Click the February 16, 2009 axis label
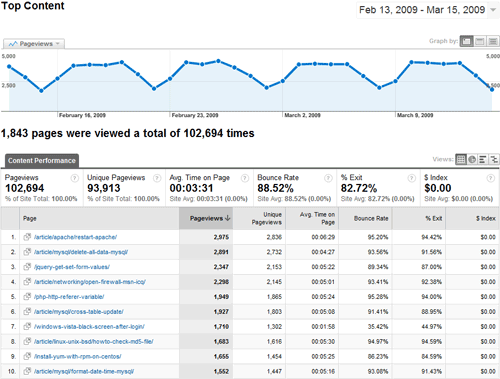500x379 pixels. (x=82, y=115)
